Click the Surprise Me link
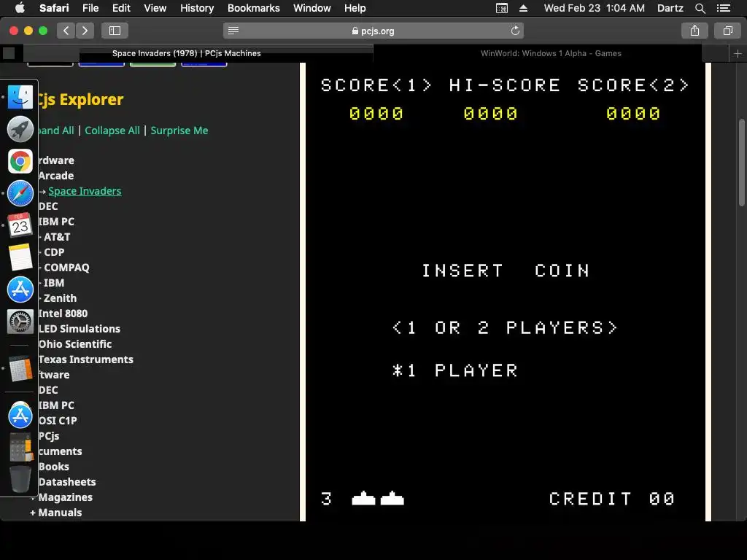The image size is (747, 560). pos(179,131)
